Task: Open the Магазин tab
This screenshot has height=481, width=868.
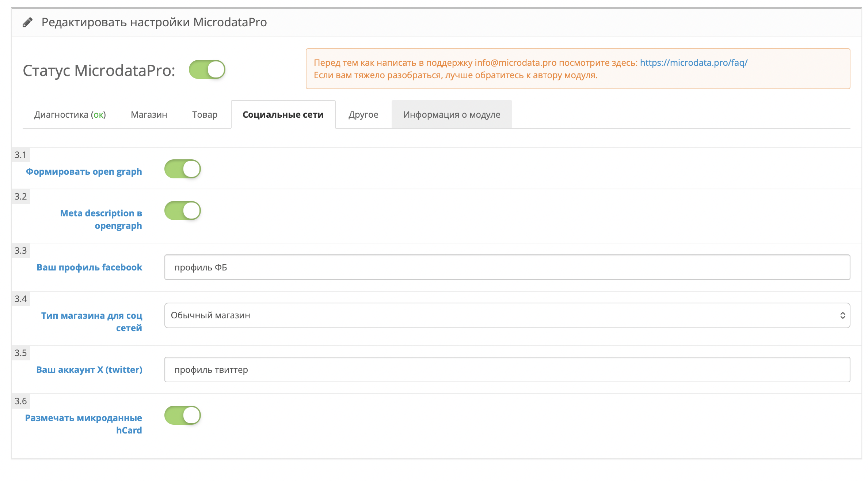Action: [149, 114]
